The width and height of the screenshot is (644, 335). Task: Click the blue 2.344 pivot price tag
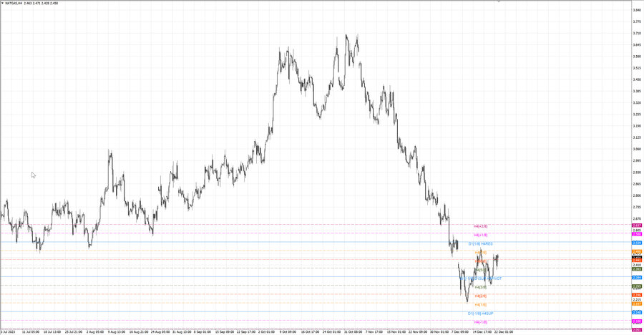(637, 278)
